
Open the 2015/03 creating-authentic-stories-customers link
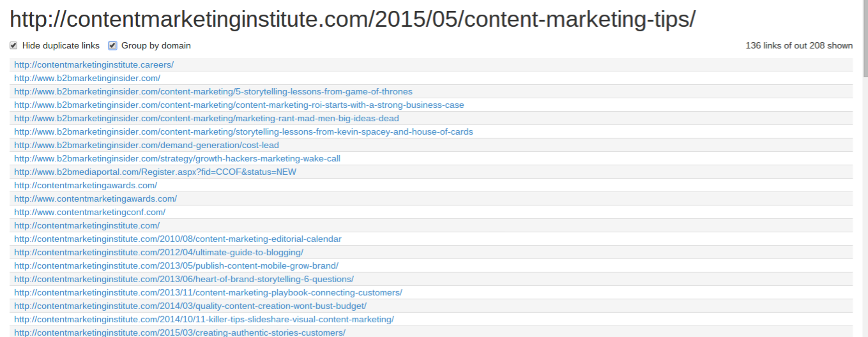pos(179,333)
